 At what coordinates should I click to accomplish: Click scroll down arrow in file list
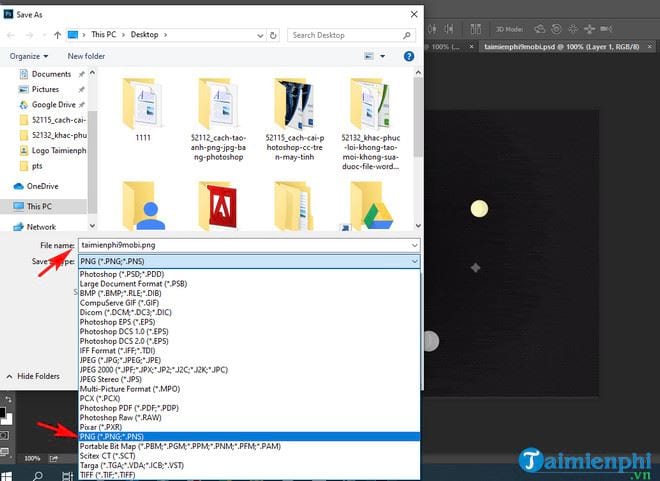coord(418,226)
